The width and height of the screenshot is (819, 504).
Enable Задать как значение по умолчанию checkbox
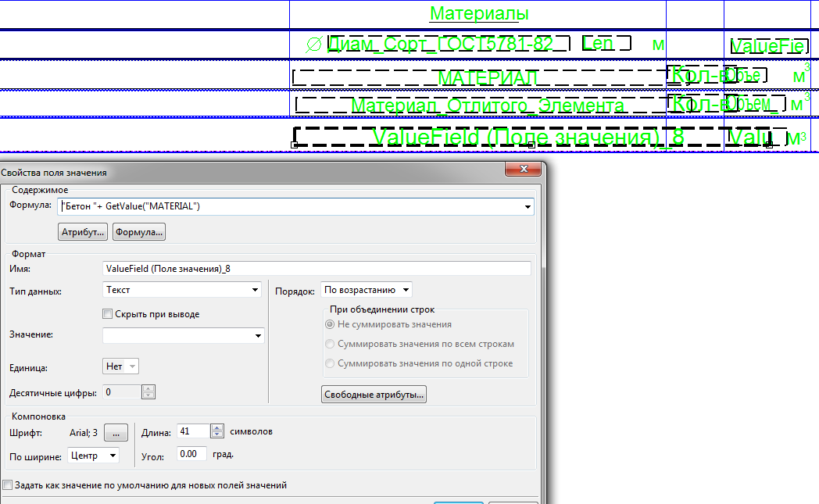8,485
